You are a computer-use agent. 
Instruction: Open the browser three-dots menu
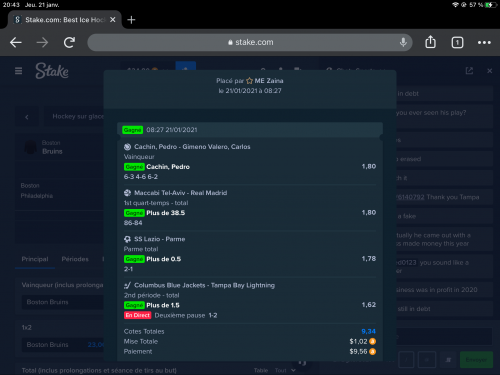(484, 42)
